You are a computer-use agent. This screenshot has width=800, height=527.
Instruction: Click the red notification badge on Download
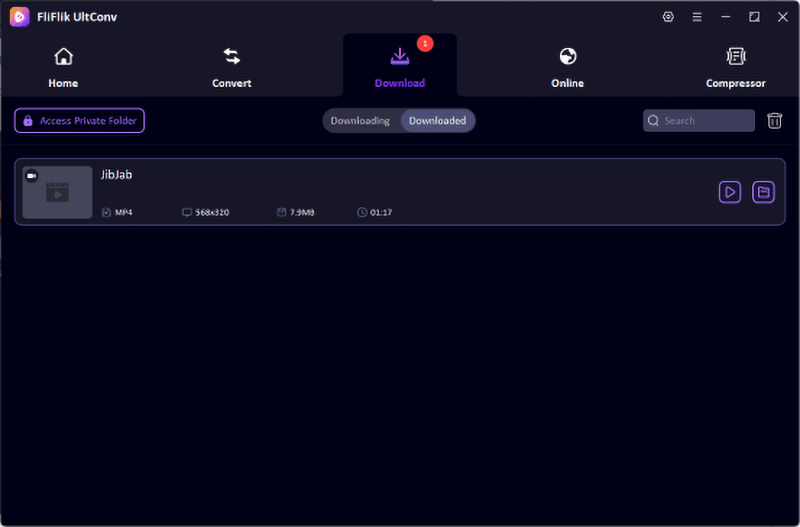[x=425, y=43]
